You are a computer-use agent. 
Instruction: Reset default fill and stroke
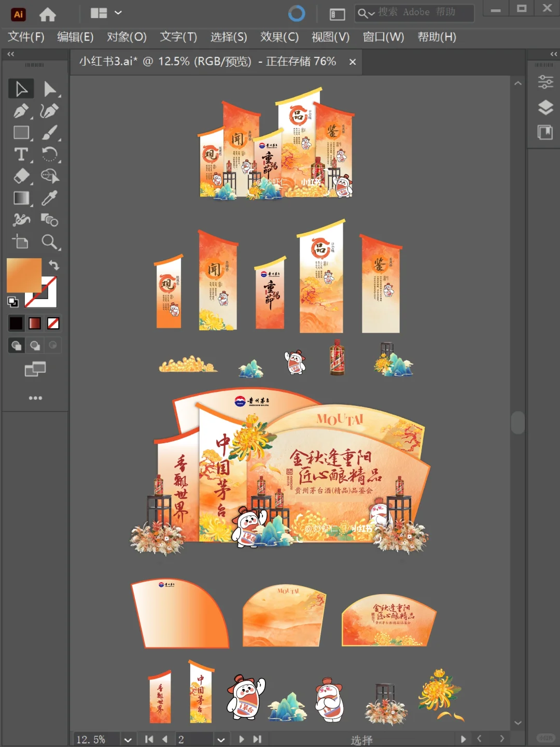(13, 302)
